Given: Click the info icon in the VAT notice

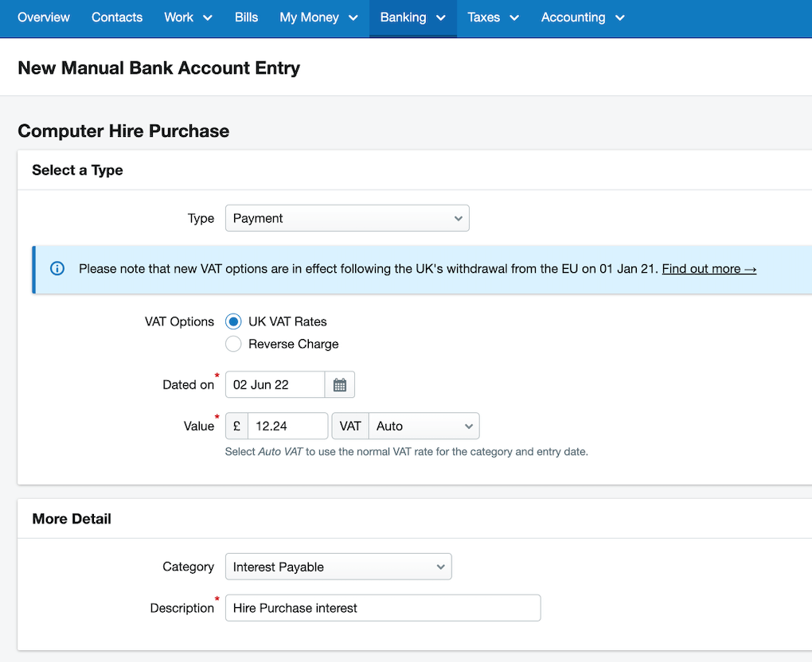Looking at the screenshot, I should click(57, 268).
